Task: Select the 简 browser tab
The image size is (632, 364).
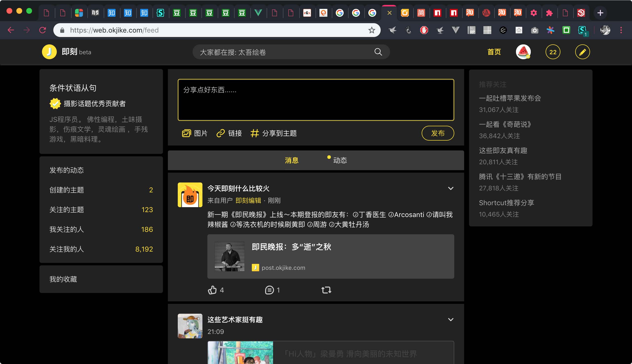Action: (421, 13)
